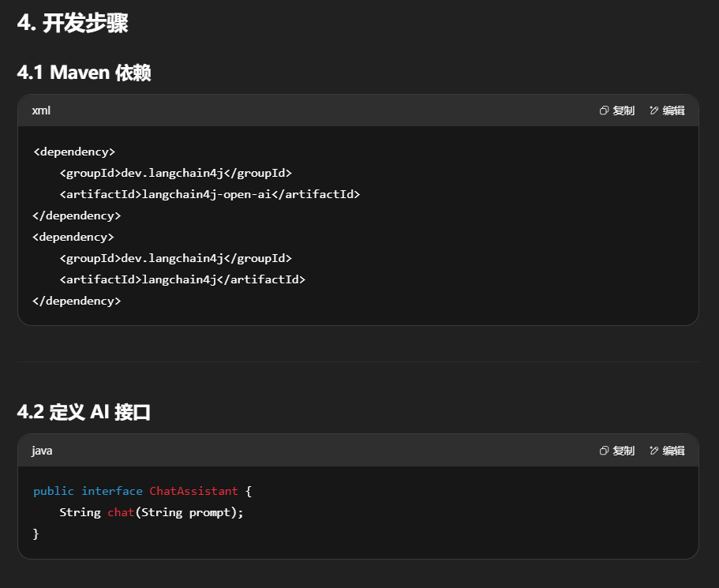Click the langchain4j-open-ai artifactId line
This screenshot has height=588, width=719.
(x=209, y=194)
